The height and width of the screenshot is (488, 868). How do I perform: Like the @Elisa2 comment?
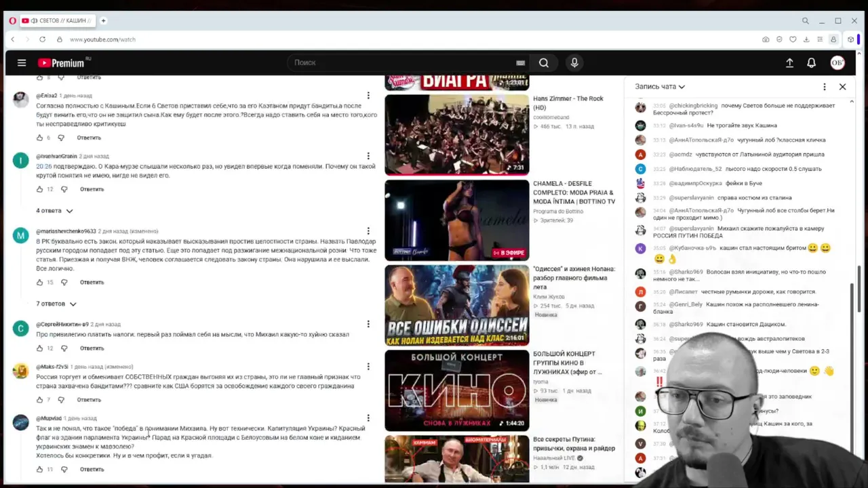(x=39, y=138)
